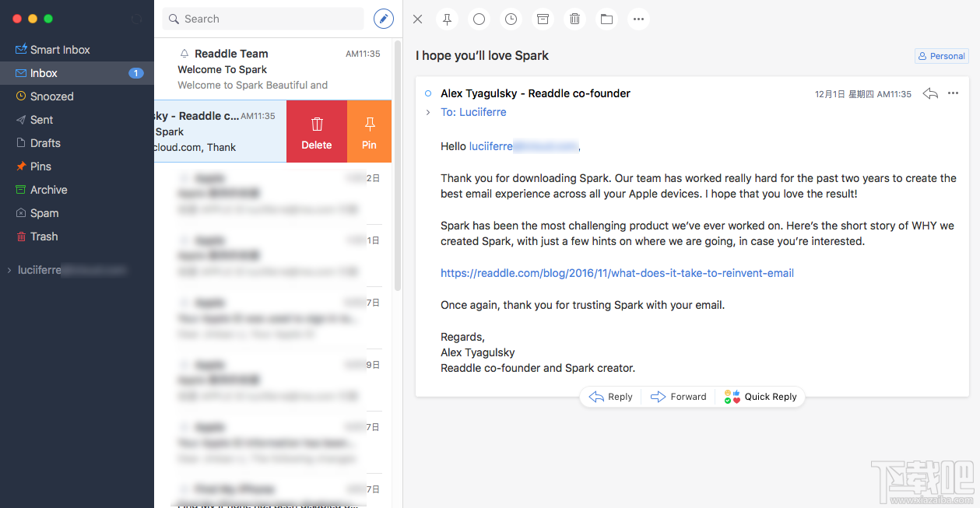The image size is (980, 508).
Task: Click sender name Alex Tyagulsky - Readdle co-founder
Action: coord(536,93)
